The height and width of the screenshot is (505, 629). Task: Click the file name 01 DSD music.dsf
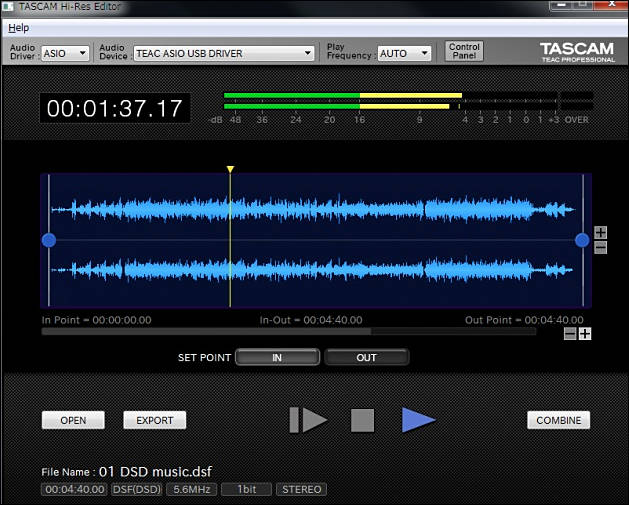click(155, 472)
